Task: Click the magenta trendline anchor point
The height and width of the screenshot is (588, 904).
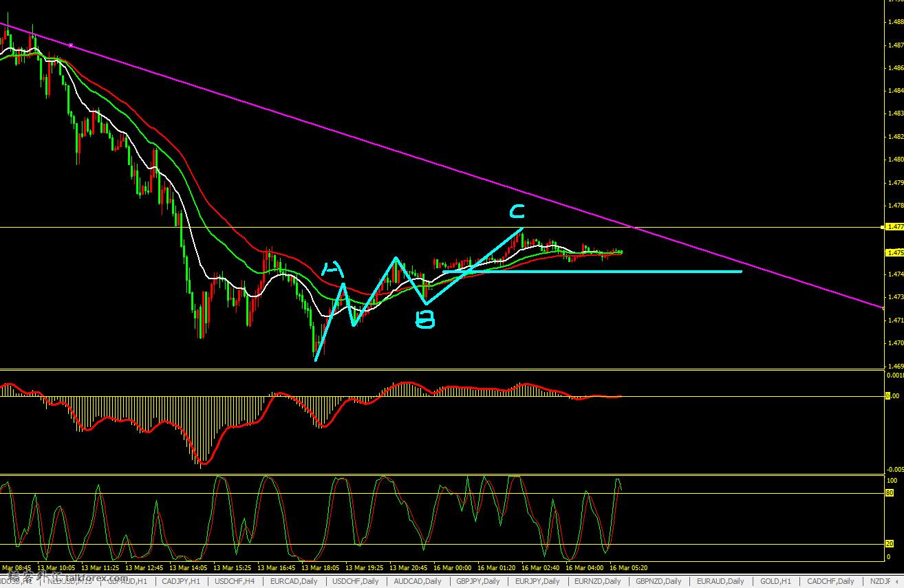Action: pos(71,45)
